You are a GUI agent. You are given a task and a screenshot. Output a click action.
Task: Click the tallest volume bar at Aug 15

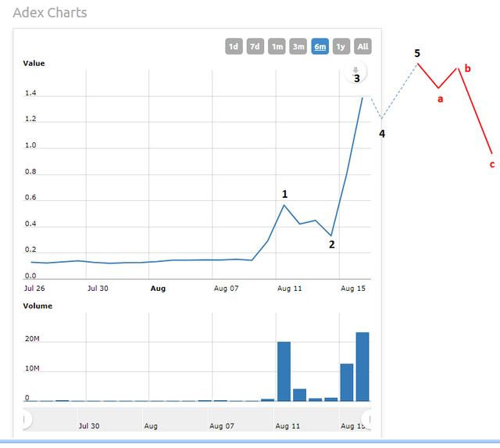[362, 366]
